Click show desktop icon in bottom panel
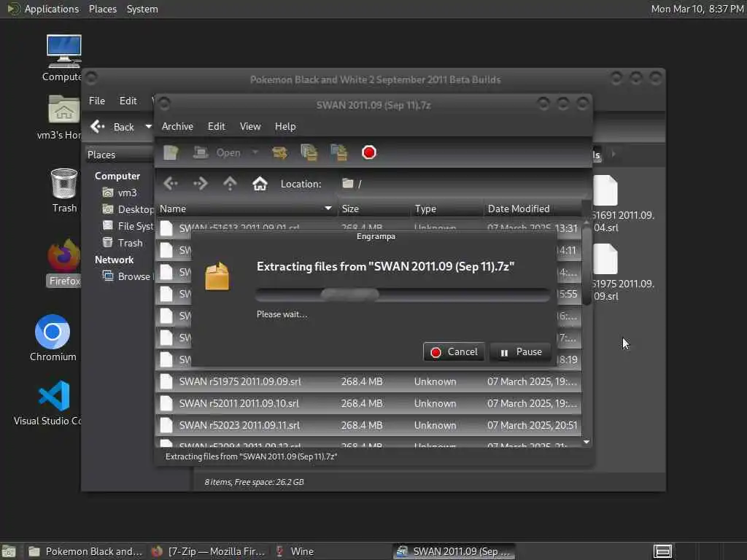This screenshot has width=747, height=560. coord(9,551)
